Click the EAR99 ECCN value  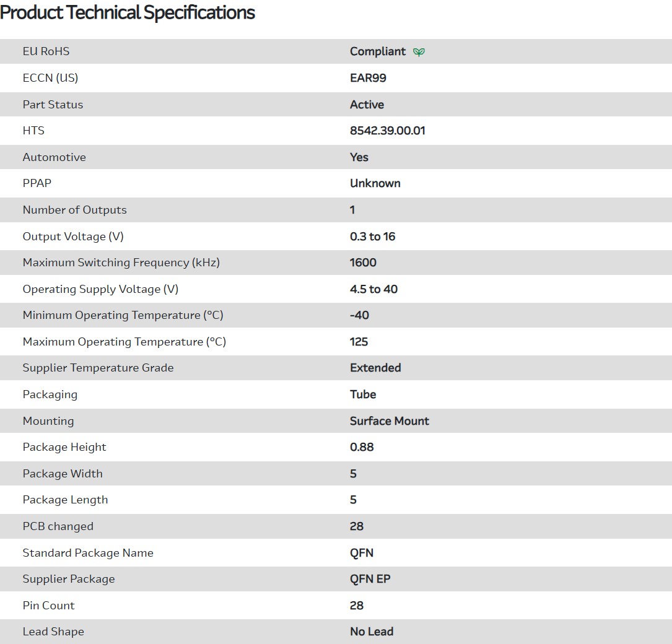[x=368, y=78]
